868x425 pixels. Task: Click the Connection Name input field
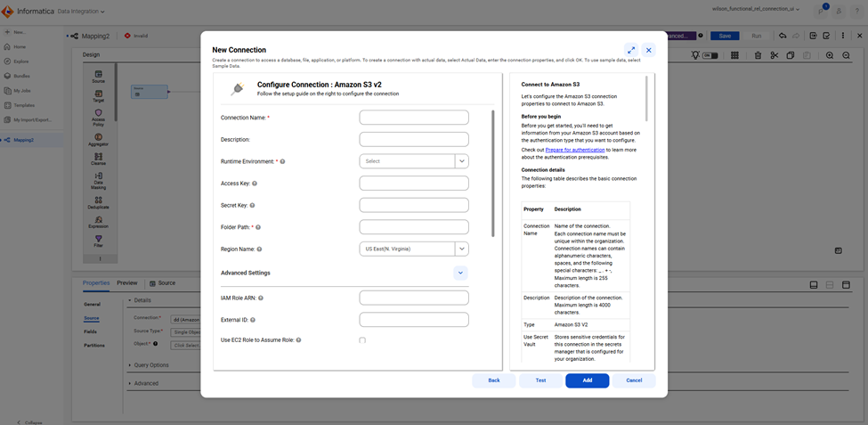414,118
